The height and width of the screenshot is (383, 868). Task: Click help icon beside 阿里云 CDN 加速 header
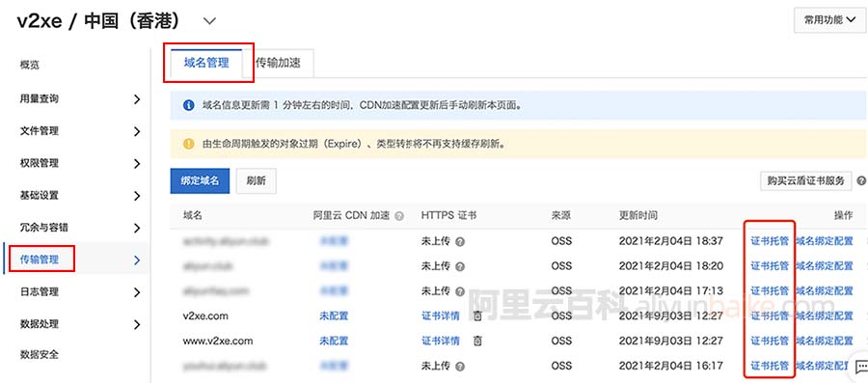point(399,216)
